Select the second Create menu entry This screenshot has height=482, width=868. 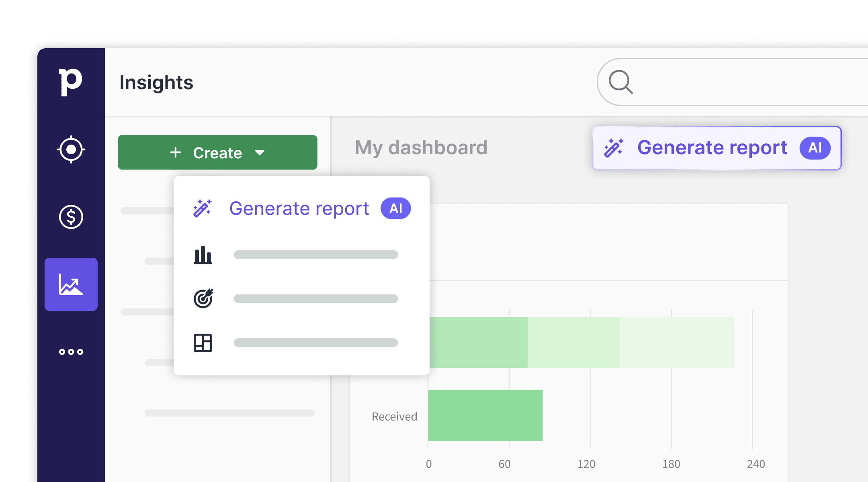tap(315, 255)
